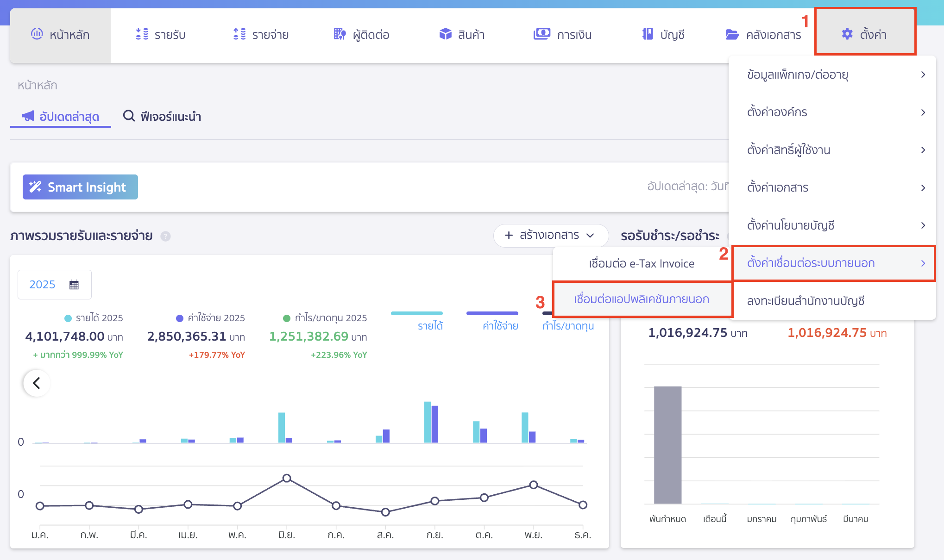Screen dimensions: 944x560
Task: Select เชื่อมต่อแอปพลิเคชันภายนอก menu item
Action: coord(642,299)
